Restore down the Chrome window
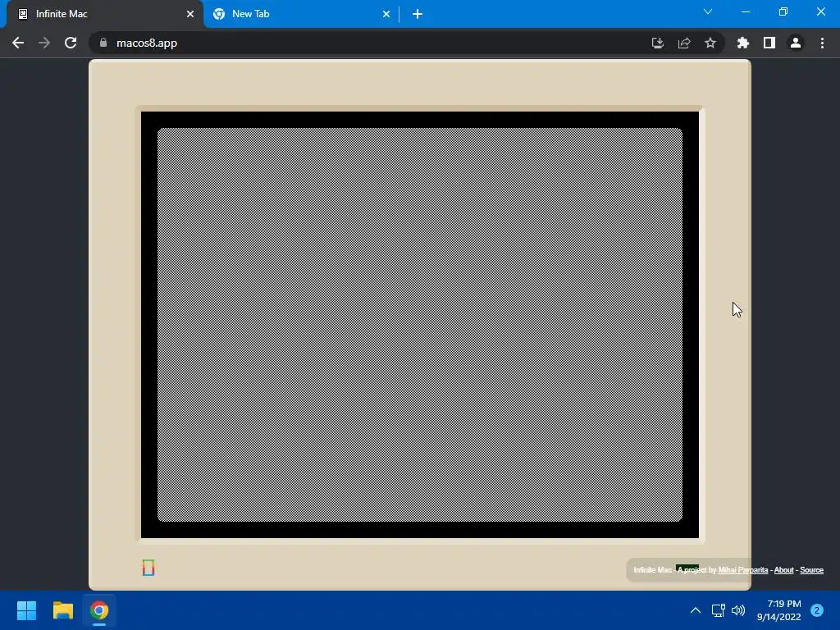Viewport: 840px width, 630px height. coord(783,11)
